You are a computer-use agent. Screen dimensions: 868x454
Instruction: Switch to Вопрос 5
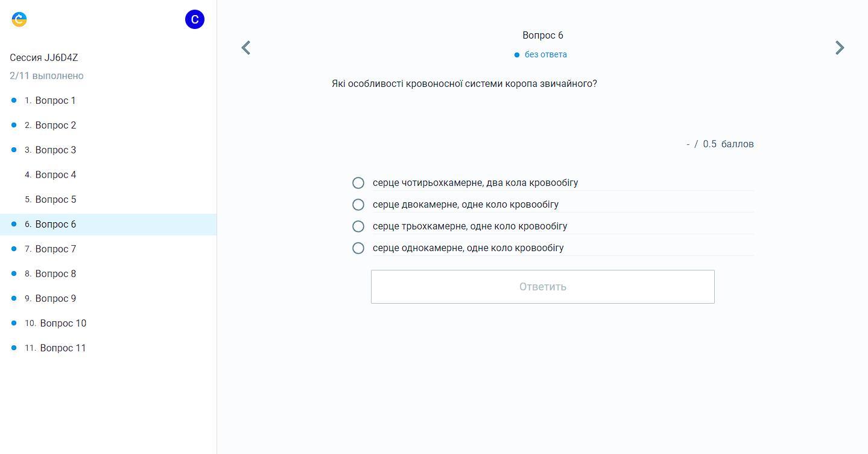pos(55,200)
